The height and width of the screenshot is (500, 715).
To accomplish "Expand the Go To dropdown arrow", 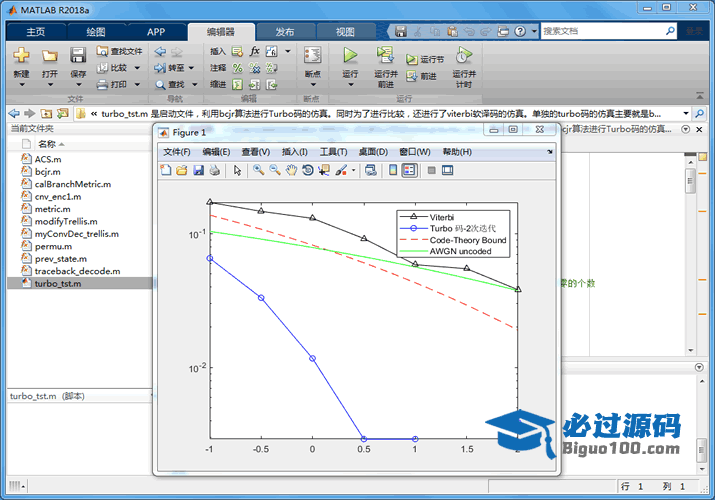I will [x=192, y=68].
